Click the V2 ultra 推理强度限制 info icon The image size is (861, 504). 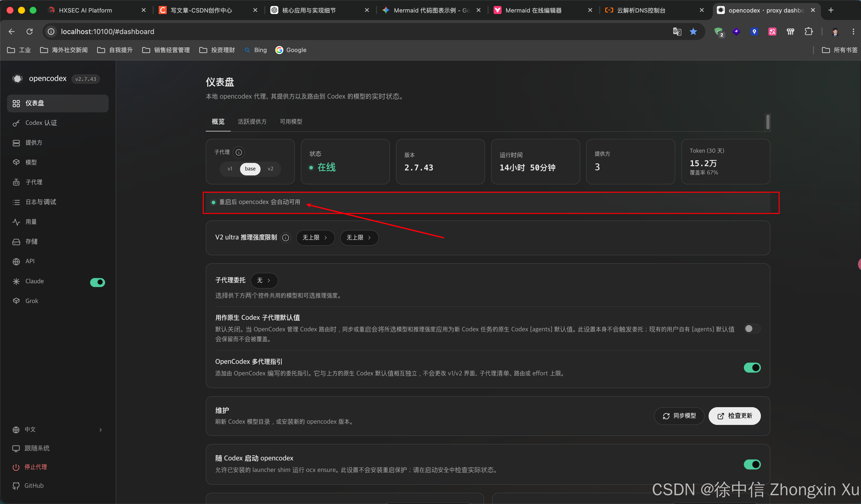pos(286,238)
